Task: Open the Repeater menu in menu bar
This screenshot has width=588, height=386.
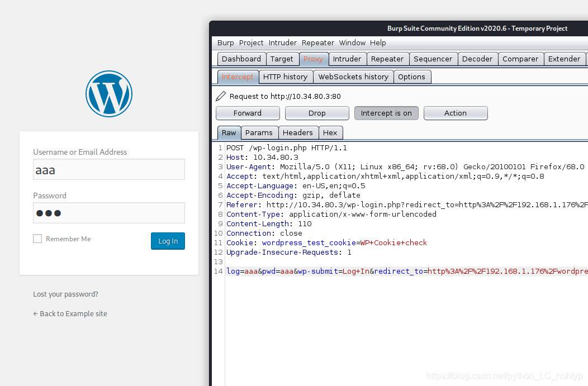Action: pos(317,42)
